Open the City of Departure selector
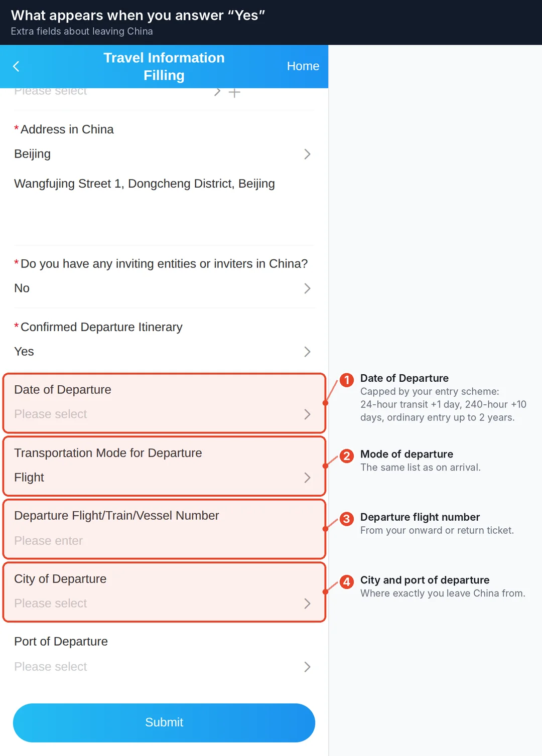Image resolution: width=542 pixels, height=756 pixels. coord(164,592)
